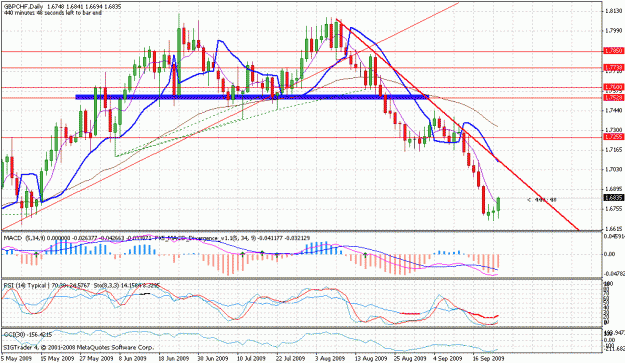Click the RSI (14) Typical indicator label
This screenshot has height=363, width=625.
pyautogui.click(x=26, y=285)
